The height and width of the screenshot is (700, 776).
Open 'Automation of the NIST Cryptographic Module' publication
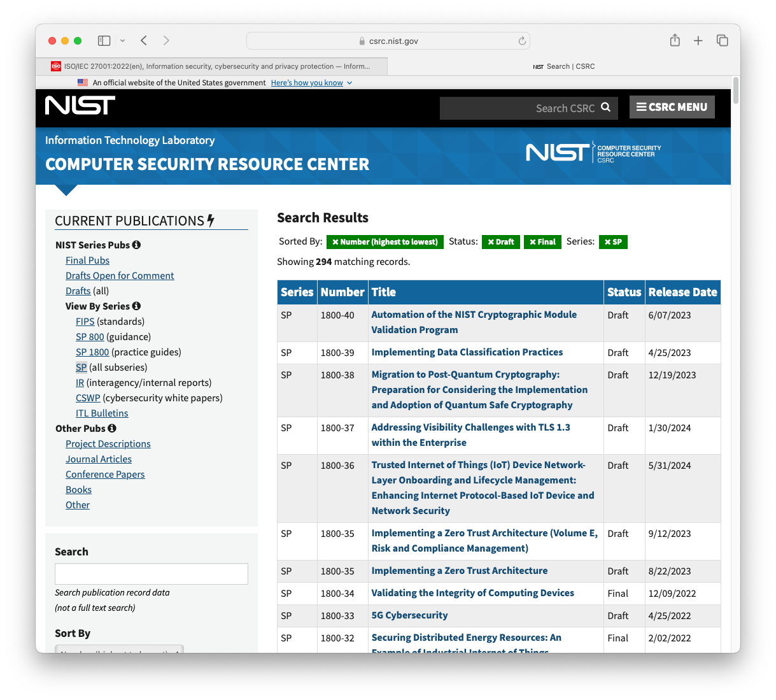(474, 322)
